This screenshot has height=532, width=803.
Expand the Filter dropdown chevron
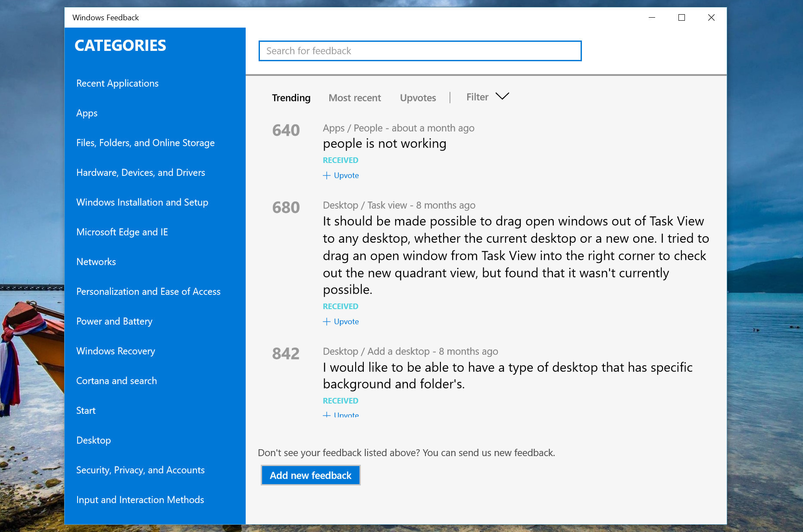pyautogui.click(x=502, y=97)
